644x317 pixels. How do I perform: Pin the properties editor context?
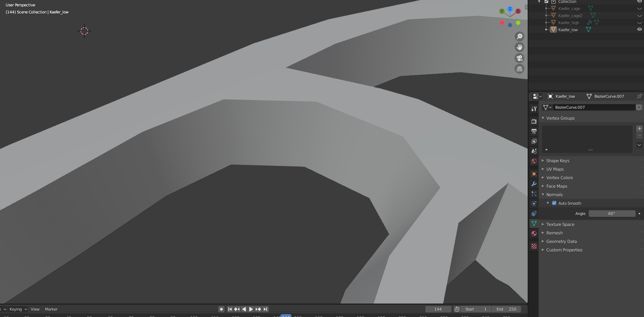639,96
